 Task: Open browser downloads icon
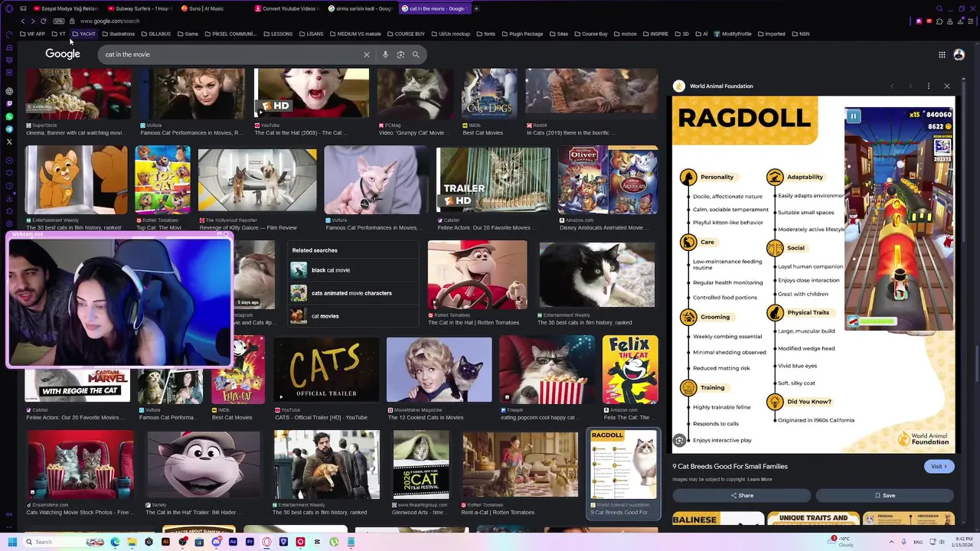point(960,21)
